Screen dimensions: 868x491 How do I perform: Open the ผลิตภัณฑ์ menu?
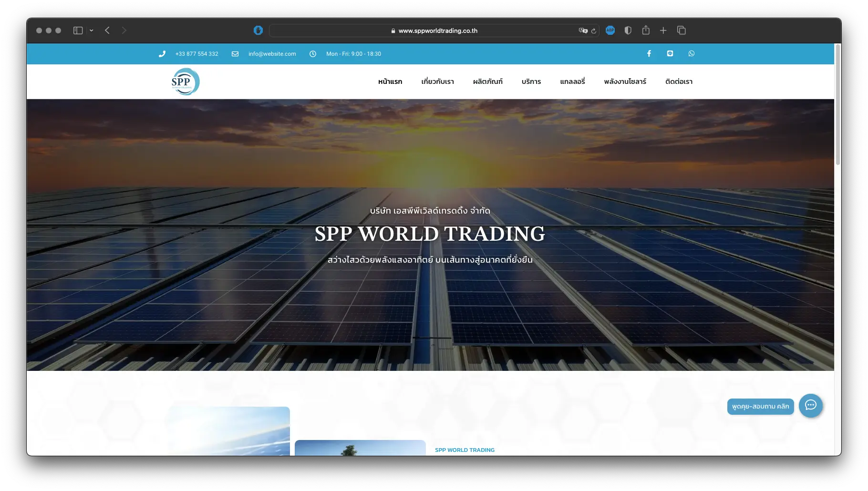pos(487,82)
